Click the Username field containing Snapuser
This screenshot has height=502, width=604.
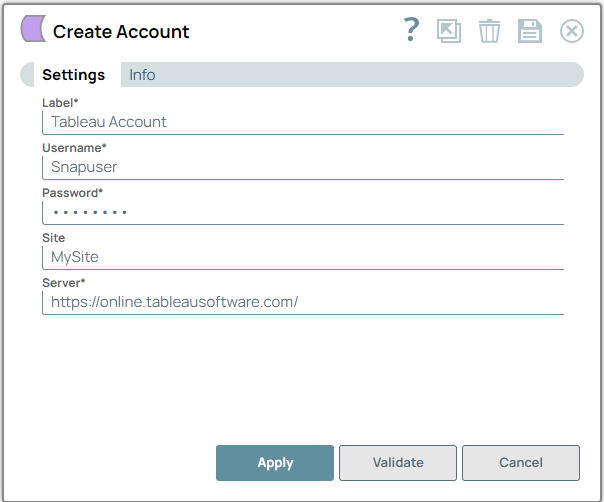[303, 168]
